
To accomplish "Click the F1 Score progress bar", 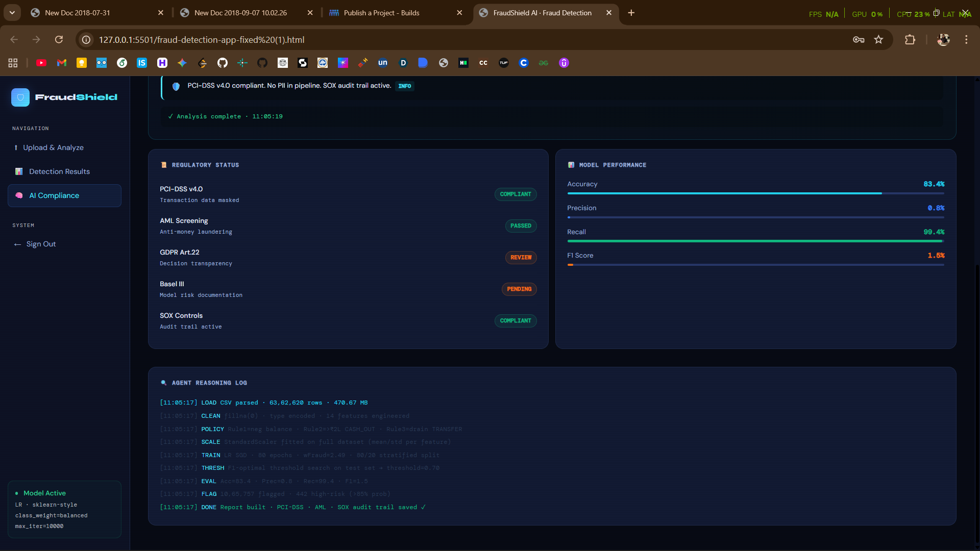I will point(755,265).
